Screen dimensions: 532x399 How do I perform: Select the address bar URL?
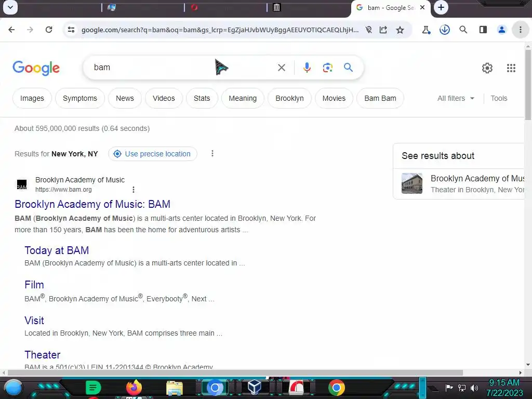[220, 30]
